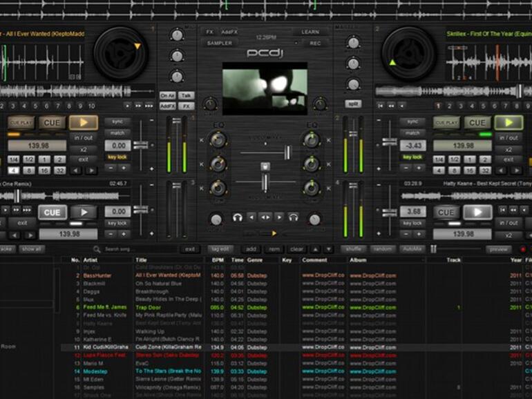Image resolution: width=532 pixels, height=399 pixels.
Task: Click the red record dot beside the preview button
Action: (x=522, y=249)
